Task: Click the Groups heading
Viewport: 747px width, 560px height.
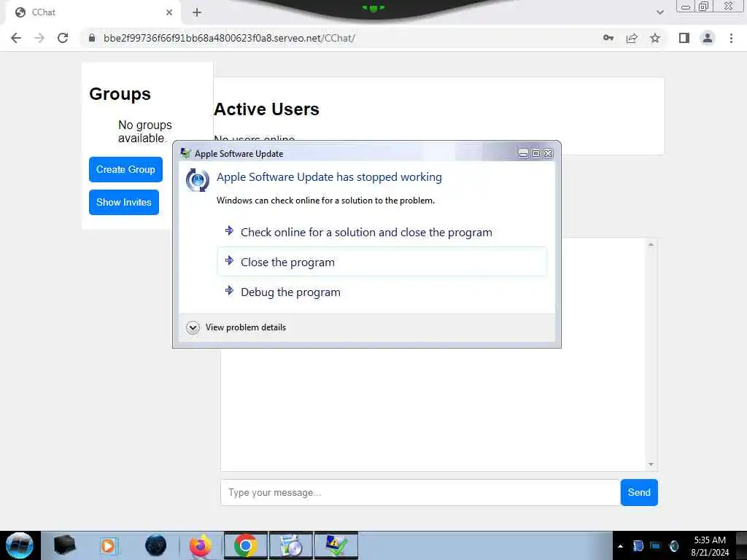Action: click(120, 94)
